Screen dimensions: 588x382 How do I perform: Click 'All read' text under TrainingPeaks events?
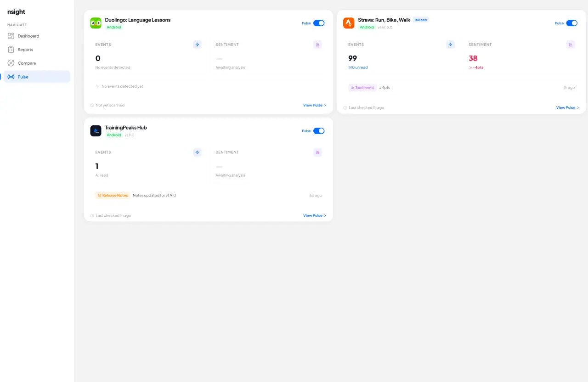(x=102, y=175)
